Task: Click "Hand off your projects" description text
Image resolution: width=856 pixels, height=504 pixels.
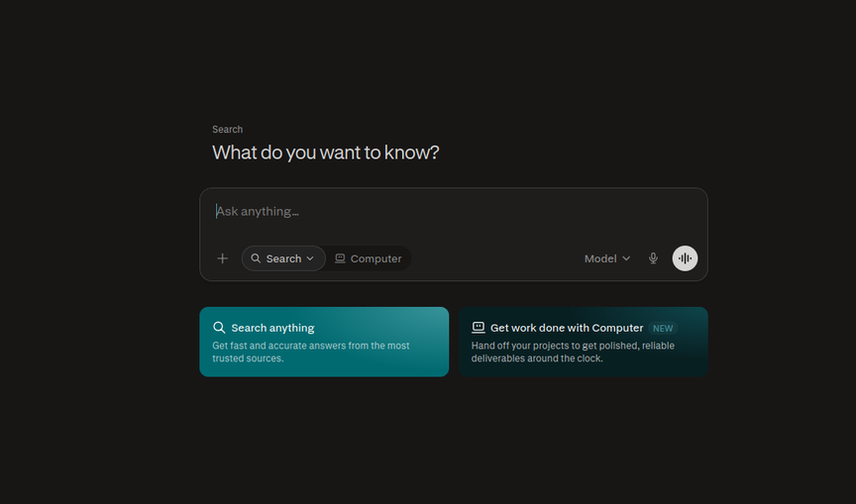Action: (573, 352)
